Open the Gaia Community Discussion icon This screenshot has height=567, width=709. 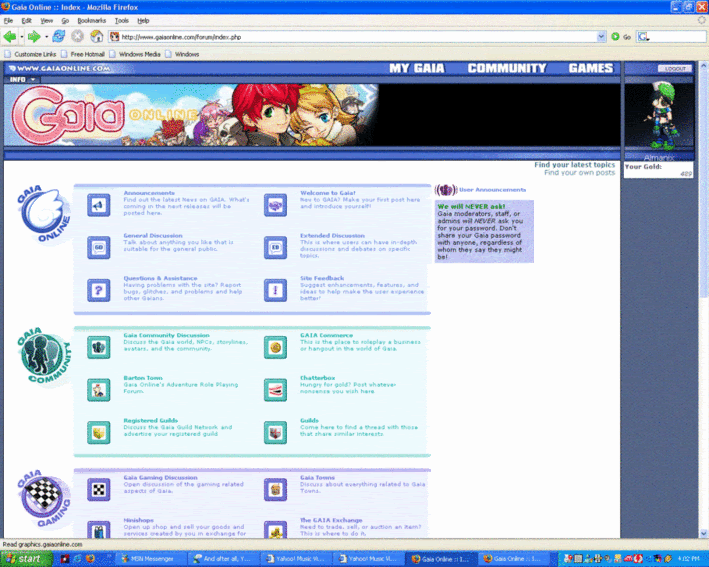tap(99, 347)
